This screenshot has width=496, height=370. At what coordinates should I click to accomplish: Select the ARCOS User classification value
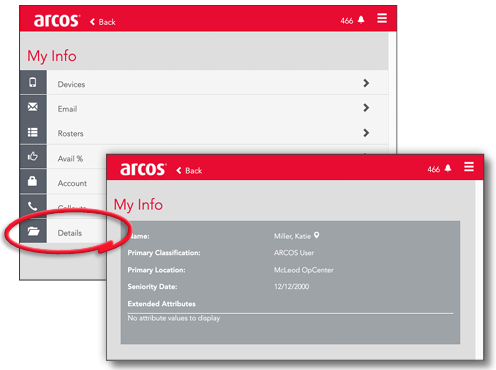click(x=294, y=253)
